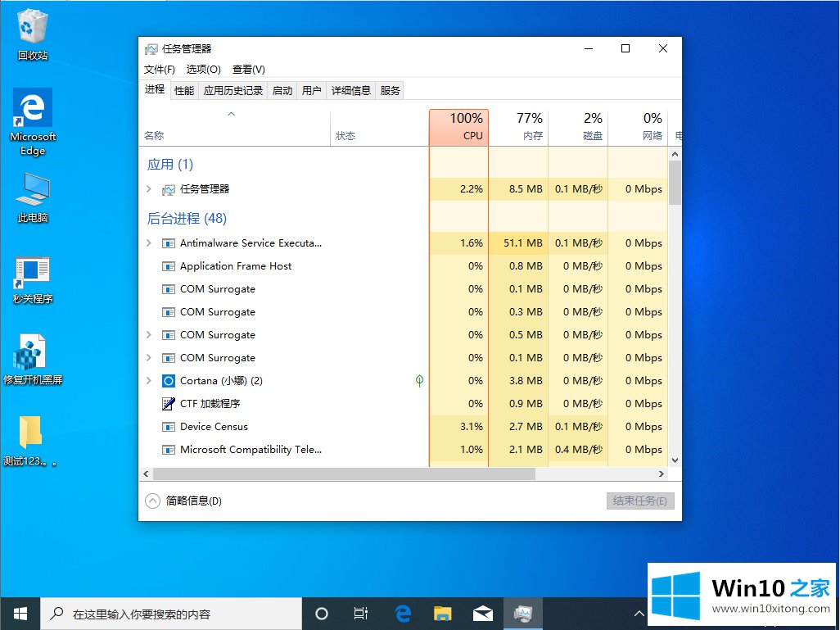840x630 pixels.
Task: Click the scroll up arrow
Action: click(675, 154)
